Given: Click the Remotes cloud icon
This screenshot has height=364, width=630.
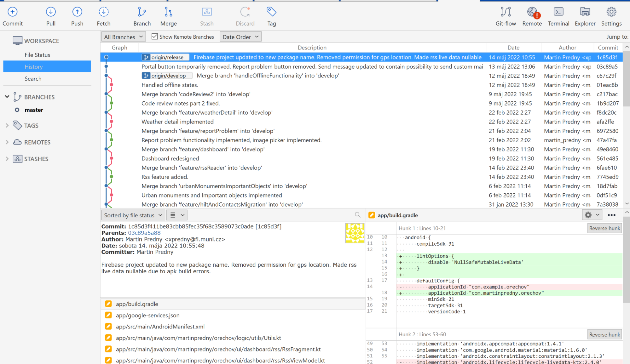Looking at the screenshot, I should pyautogui.click(x=17, y=142).
